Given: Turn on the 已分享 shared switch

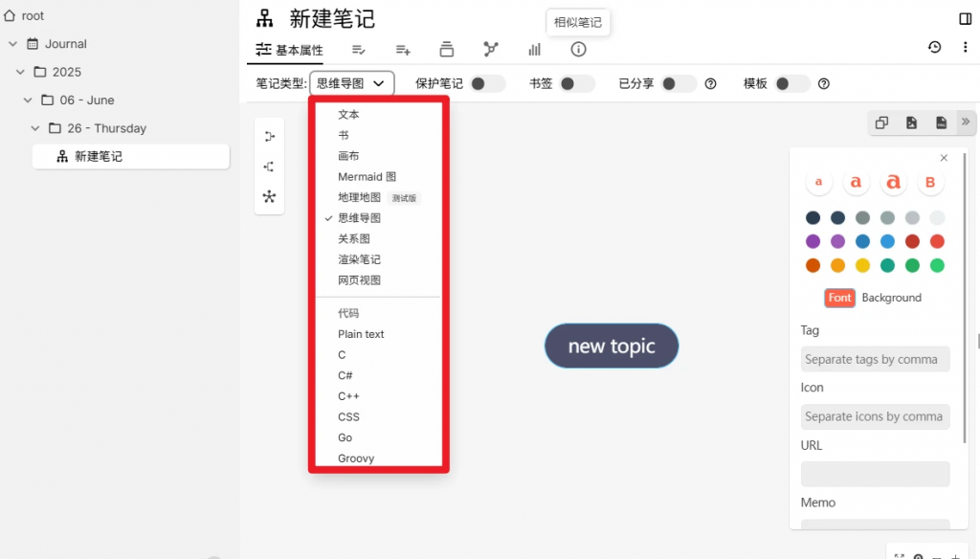Looking at the screenshot, I should [x=679, y=84].
